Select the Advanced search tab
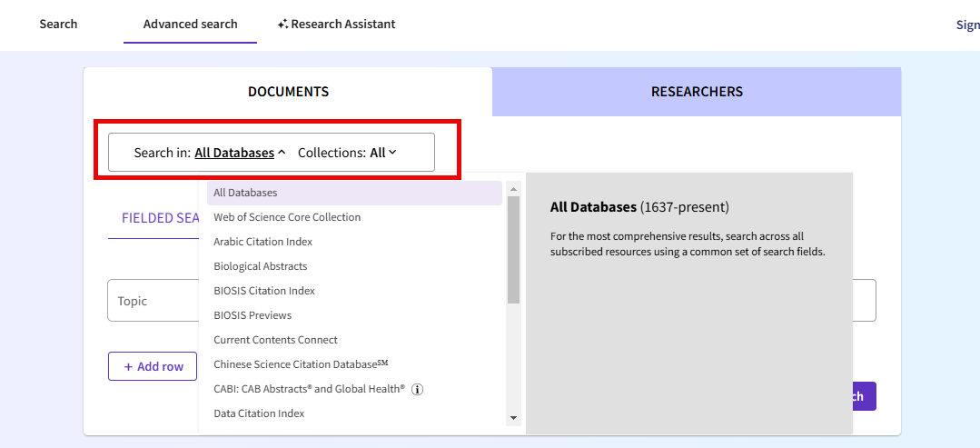The image size is (980, 448). coord(190,24)
